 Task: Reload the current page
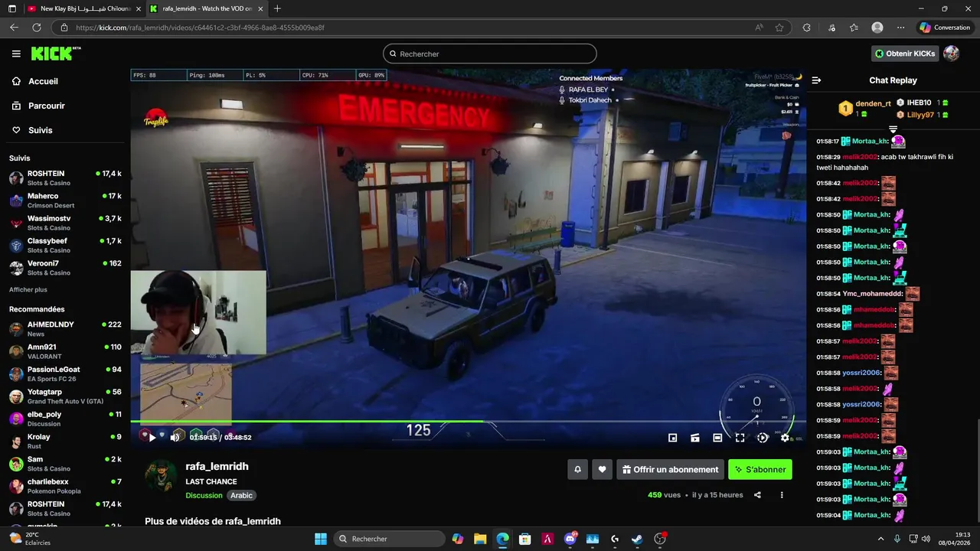click(x=36, y=28)
